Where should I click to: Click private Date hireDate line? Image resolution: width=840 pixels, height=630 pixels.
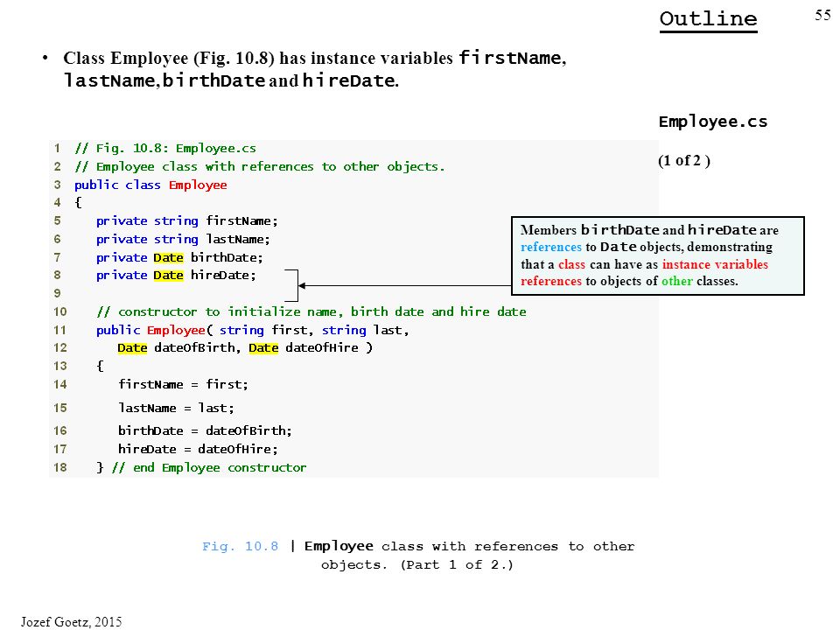click(x=176, y=276)
